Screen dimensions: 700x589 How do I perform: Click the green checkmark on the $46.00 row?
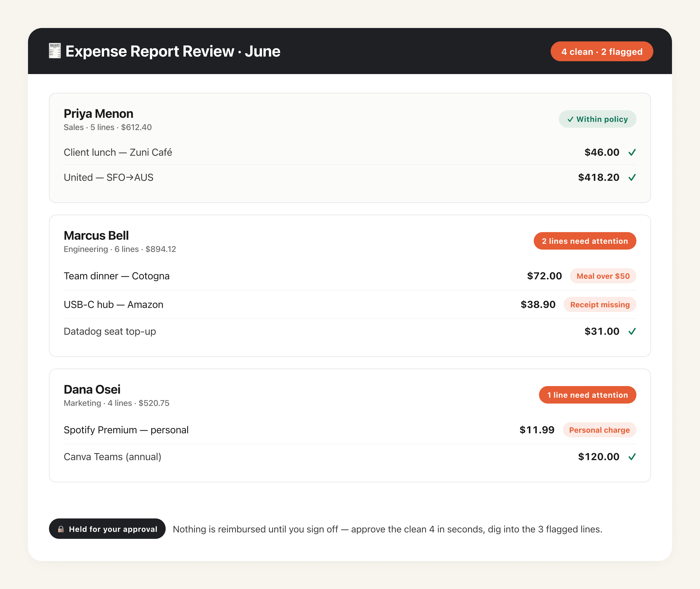tap(632, 152)
